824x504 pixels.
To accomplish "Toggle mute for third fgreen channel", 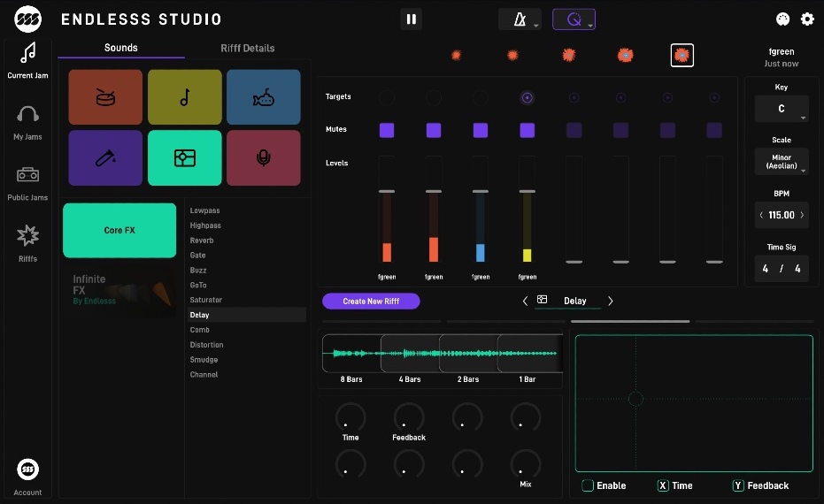I will point(481,130).
